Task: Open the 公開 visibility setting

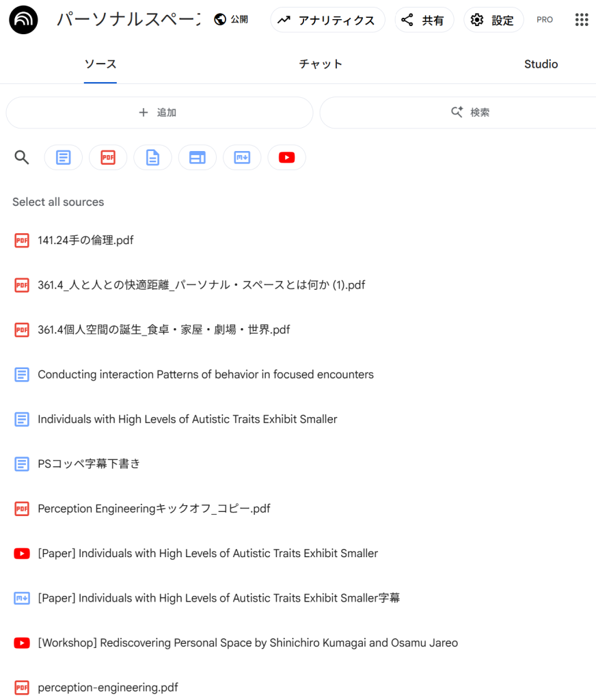Action: [231, 20]
